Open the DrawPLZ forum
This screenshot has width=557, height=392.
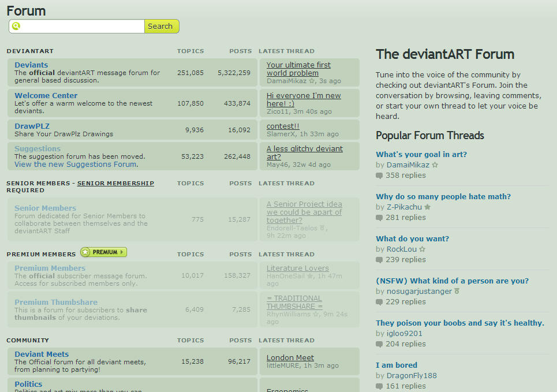(x=32, y=126)
